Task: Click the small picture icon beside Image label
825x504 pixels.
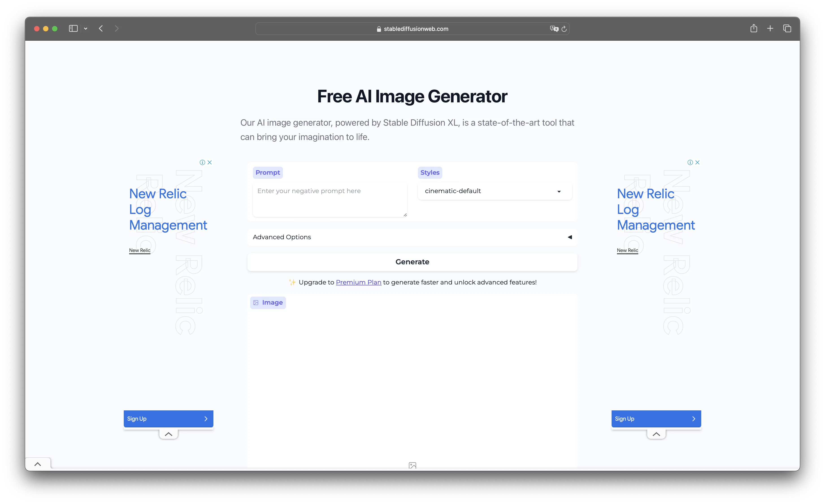Action: click(256, 303)
